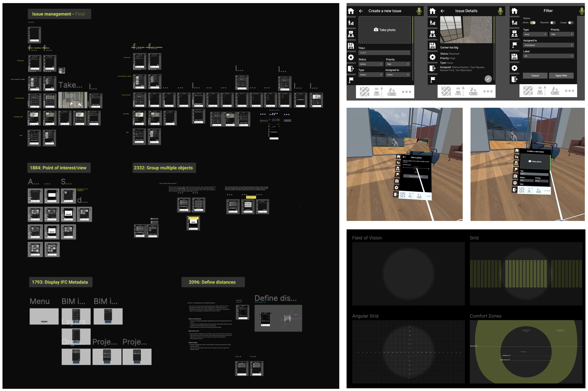588x391 pixels.
Task: Open person-and-building icon in Issue Details panel
Action: click(x=432, y=23)
